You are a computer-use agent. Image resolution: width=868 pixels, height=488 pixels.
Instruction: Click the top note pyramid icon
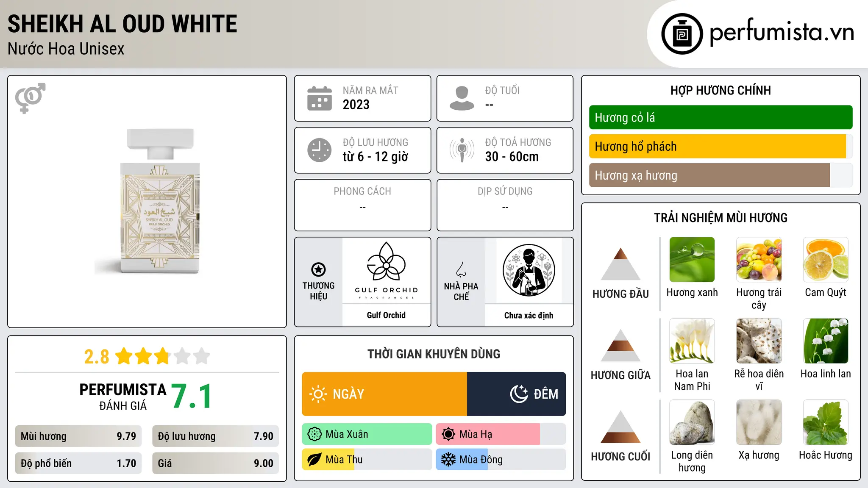coord(620,264)
